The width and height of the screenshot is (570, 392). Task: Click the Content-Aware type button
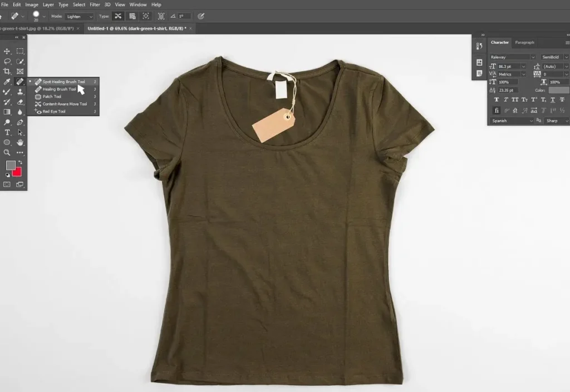pos(146,17)
